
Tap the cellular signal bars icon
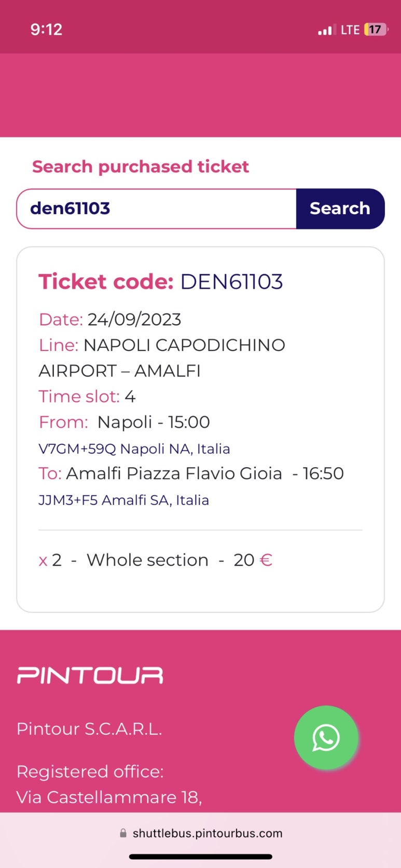(x=327, y=30)
